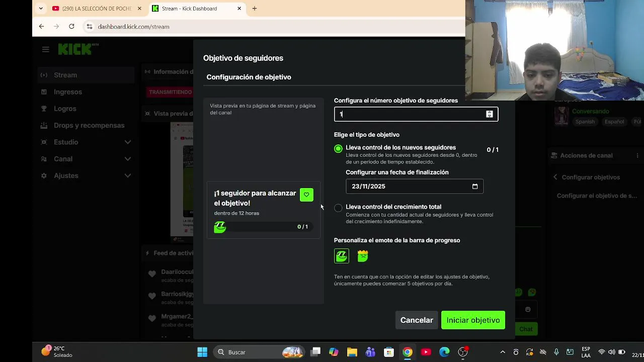Click the number stepper in the follower field
Image resolution: width=644 pixels, height=362 pixels.
coord(489,114)
